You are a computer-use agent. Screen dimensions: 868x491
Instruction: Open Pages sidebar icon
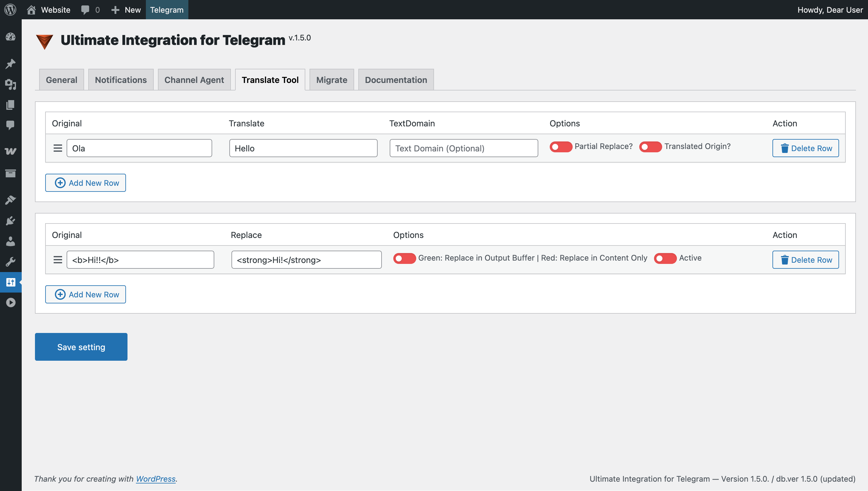(x=11, y=105)
